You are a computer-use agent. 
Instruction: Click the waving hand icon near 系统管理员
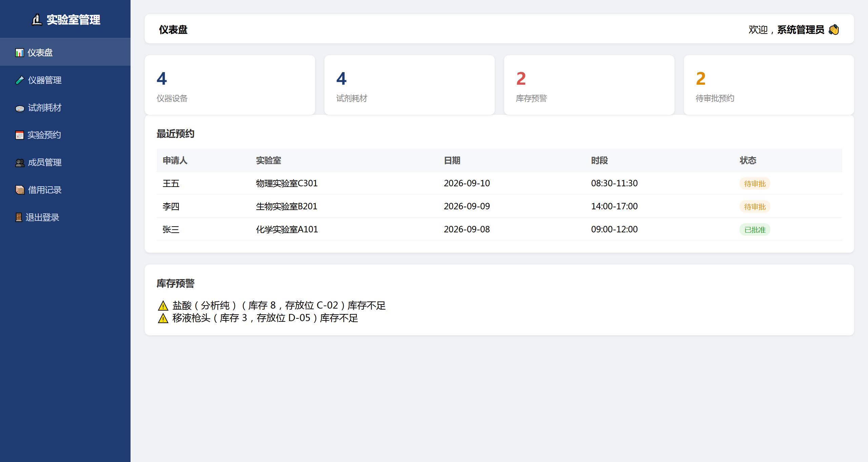tap(834, 30)
